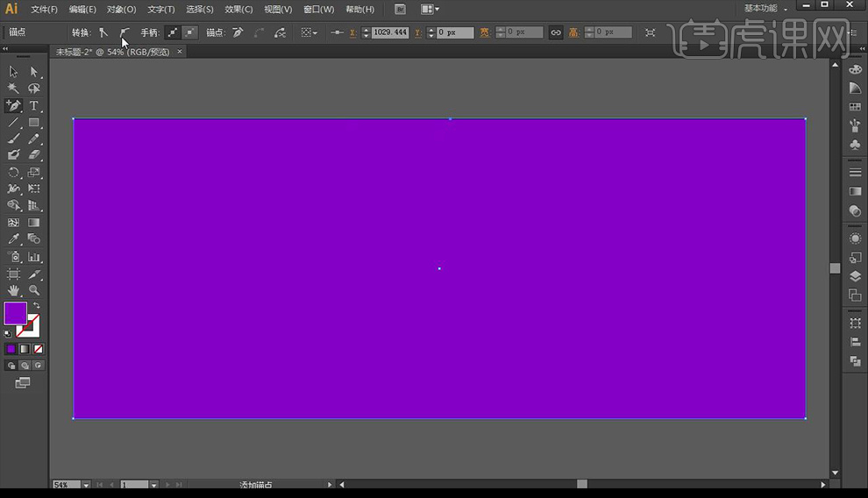Open 编辑(E) menu

(x=82, y=10)
